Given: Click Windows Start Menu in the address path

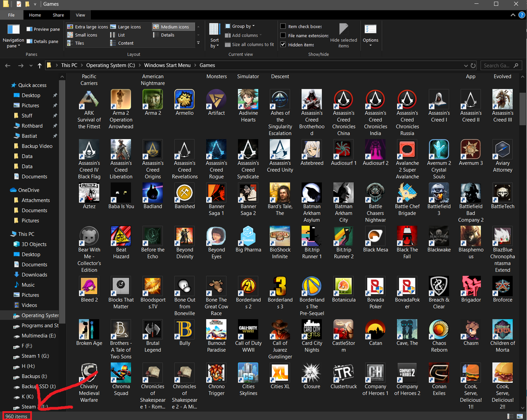Looking at the screenshot, I should pyautogui.click(x=167, y=65).
